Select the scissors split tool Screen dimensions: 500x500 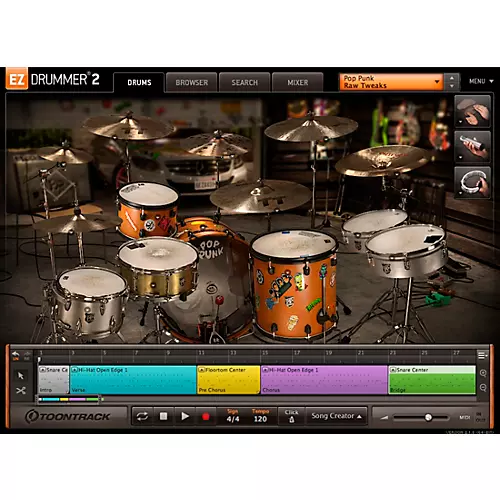point(21,390)
